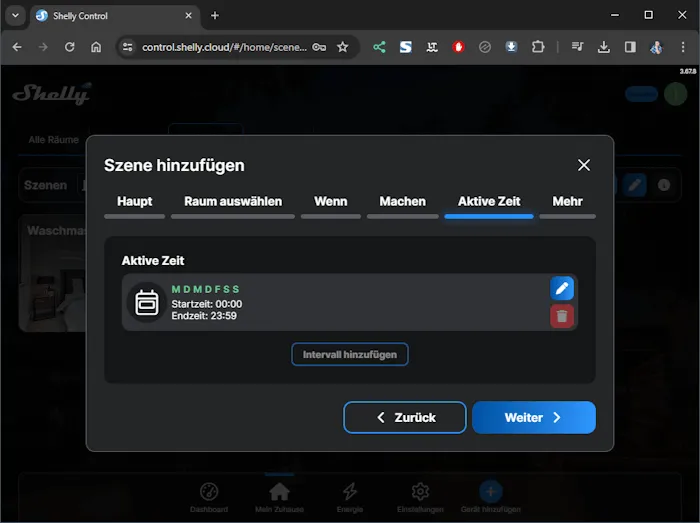
Task: Bookmark this page with star icon
Action: tap(342, 47)
